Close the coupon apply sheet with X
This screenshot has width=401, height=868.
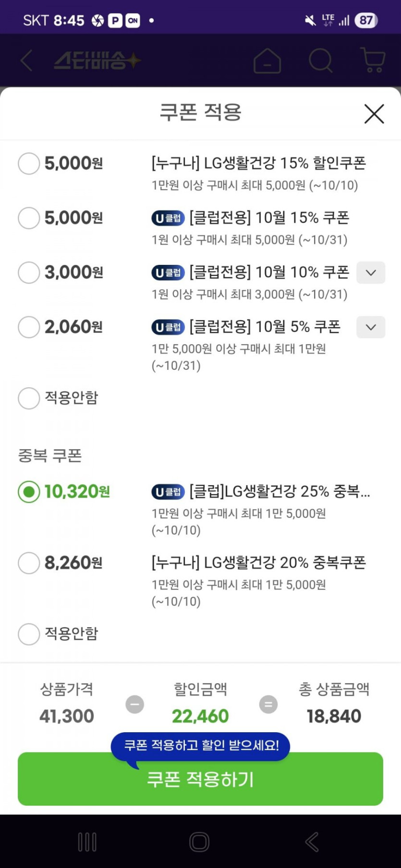374,114
